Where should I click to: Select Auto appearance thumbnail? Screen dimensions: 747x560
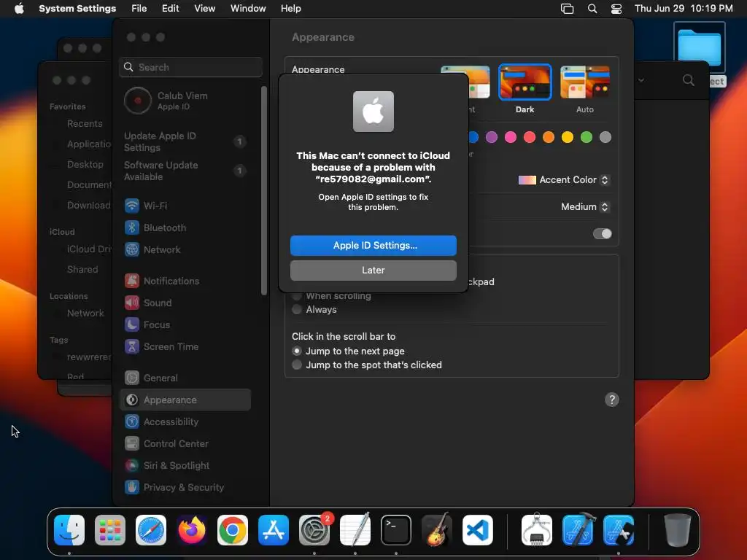click(x=585, y=82)
